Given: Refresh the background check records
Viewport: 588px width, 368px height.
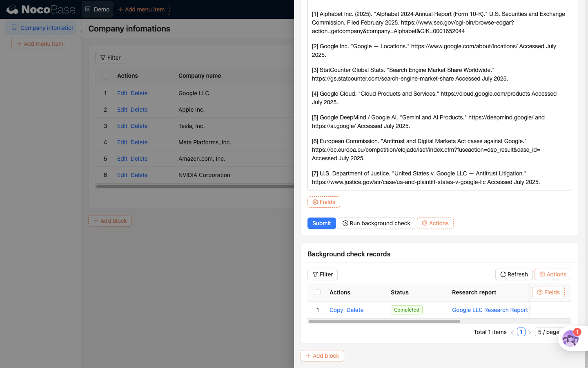Looking at the screenshot, I should [514, 274].
